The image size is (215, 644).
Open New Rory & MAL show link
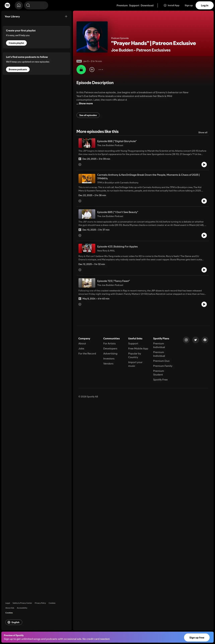click(x=106, y=251)
